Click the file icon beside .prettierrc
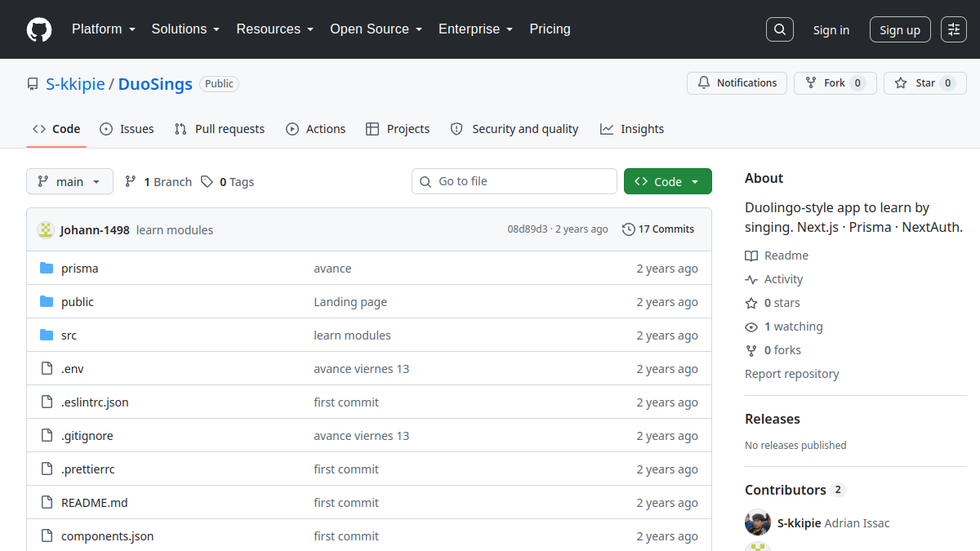980x551 pixels. (47, 469)
